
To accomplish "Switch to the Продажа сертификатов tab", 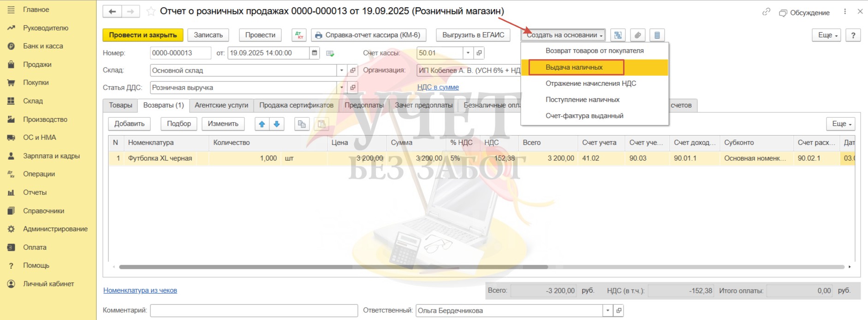I will coord(296,105).
